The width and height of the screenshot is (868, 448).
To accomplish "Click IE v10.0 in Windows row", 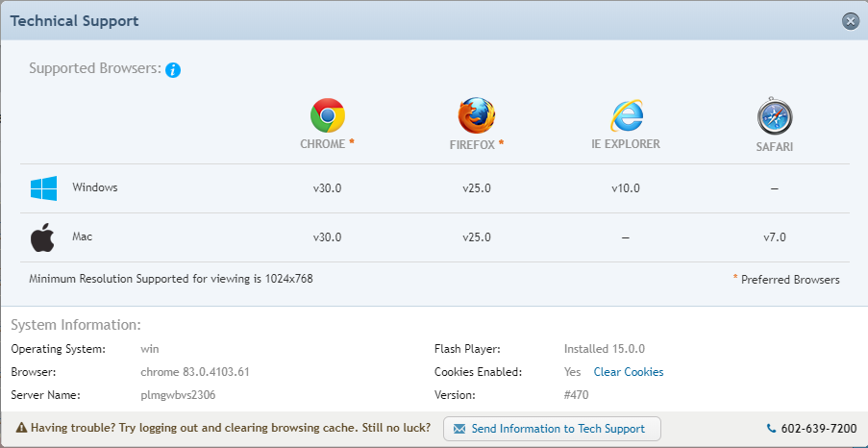I will tap(626, 188).
